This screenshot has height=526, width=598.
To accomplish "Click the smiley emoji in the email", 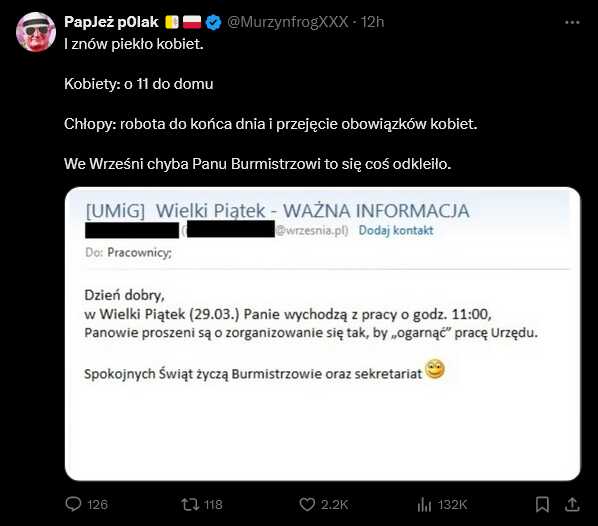I will [435, 369].
